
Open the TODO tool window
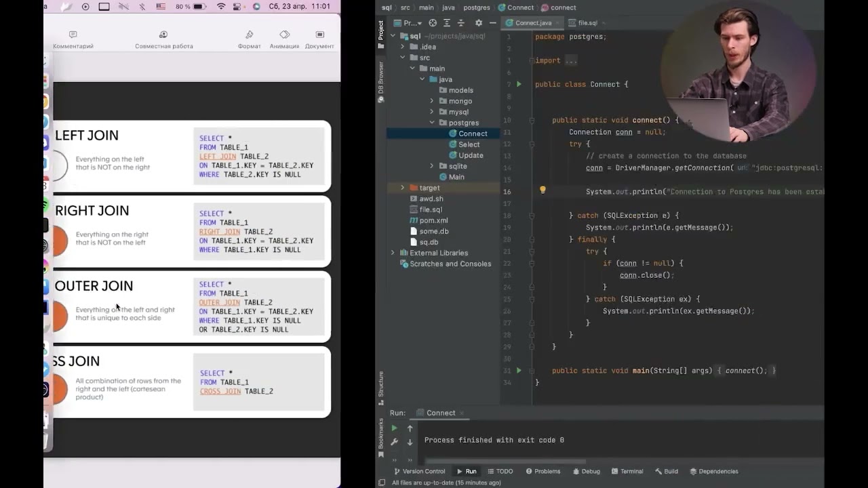(500, 471)
